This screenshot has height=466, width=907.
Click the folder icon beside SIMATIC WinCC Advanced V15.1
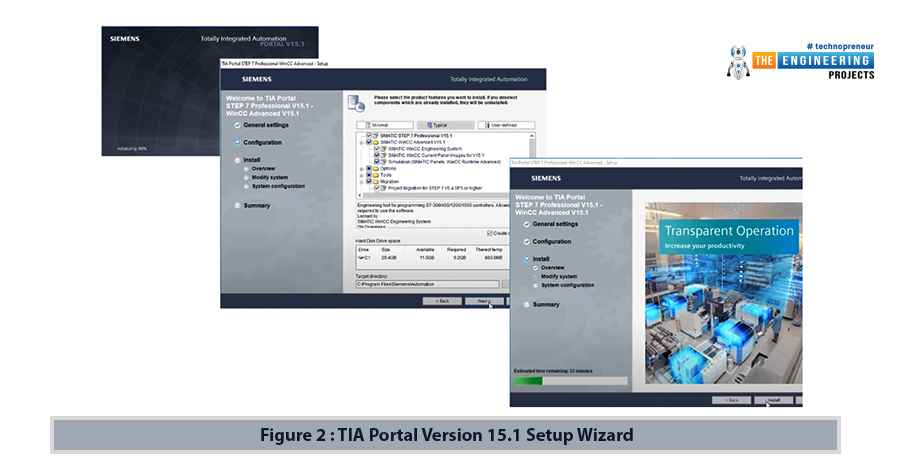[376, 142]
